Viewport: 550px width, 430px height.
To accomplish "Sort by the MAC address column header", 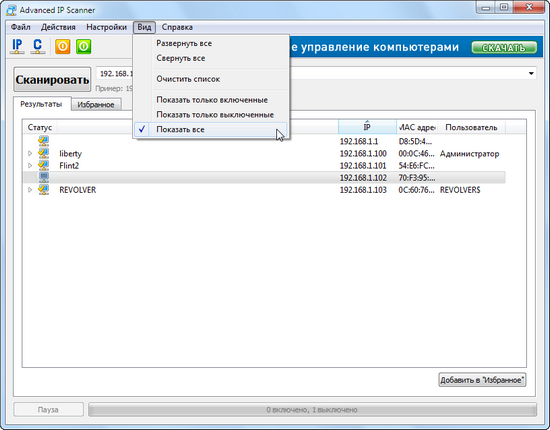I will coord(417,127).
